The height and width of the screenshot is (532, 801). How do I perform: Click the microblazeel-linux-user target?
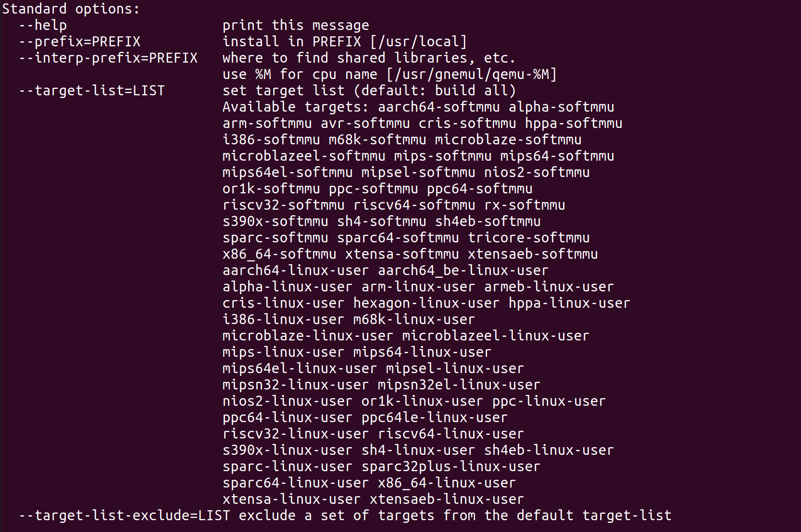(496, 336)
